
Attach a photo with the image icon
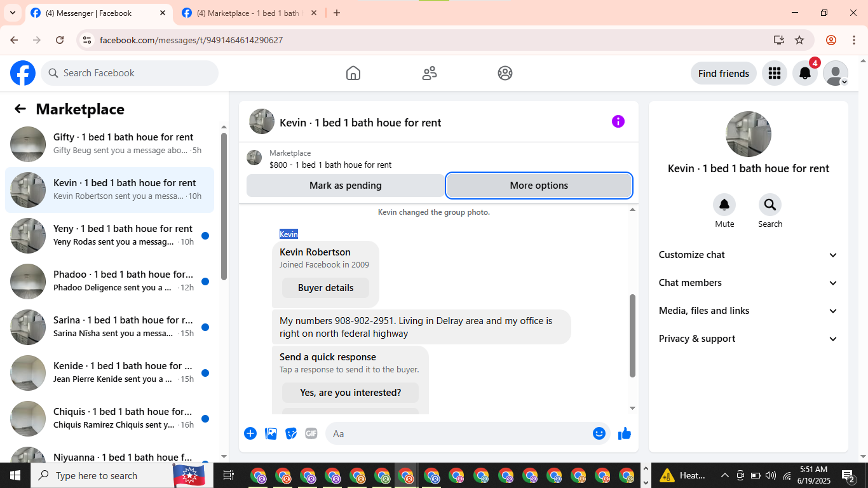(x=271, y=433)
